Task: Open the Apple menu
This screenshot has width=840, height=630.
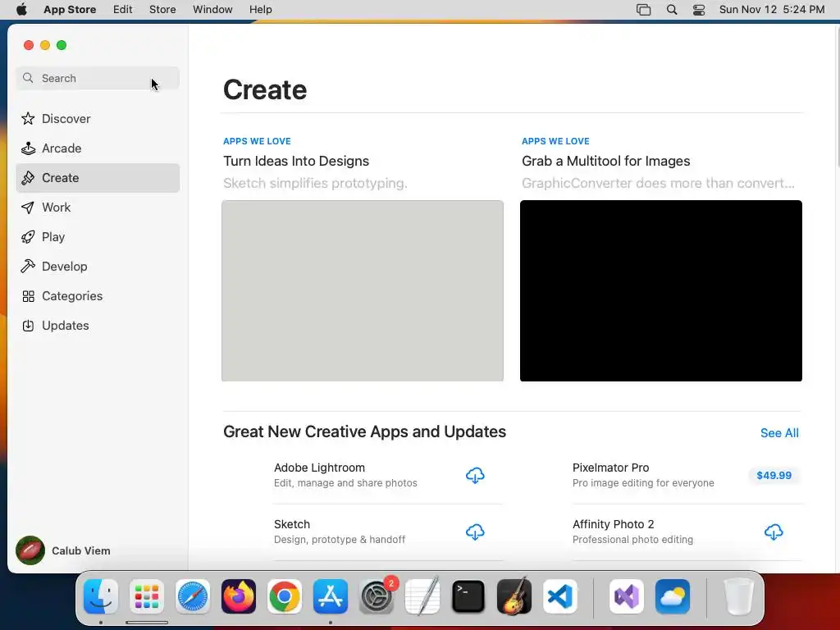Action: 21,10
